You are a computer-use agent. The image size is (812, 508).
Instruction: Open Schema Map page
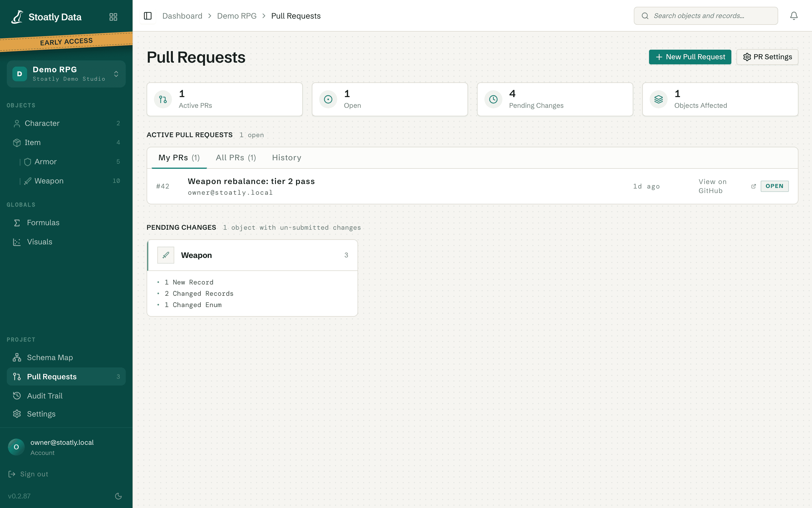66,358
